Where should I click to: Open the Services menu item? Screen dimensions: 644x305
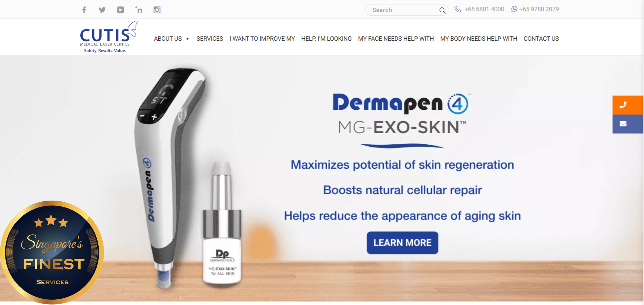[x=209, y=39]
